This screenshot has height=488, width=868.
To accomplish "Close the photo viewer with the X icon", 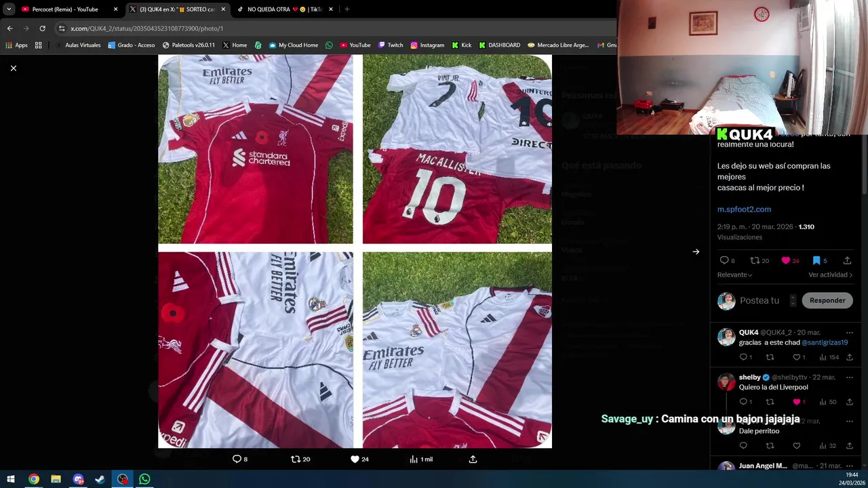I will coord(13,68).
